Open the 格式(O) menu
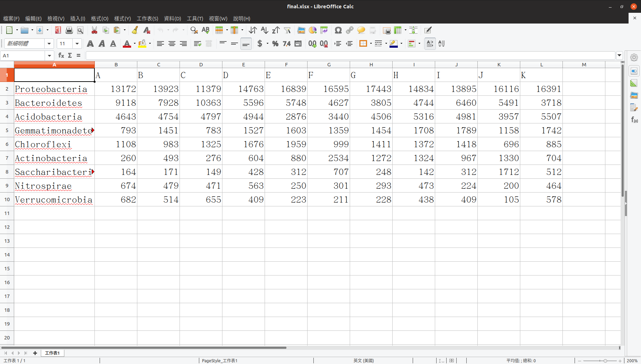The width and height of the screenshot is (641, 364). (x=100, y=19)
